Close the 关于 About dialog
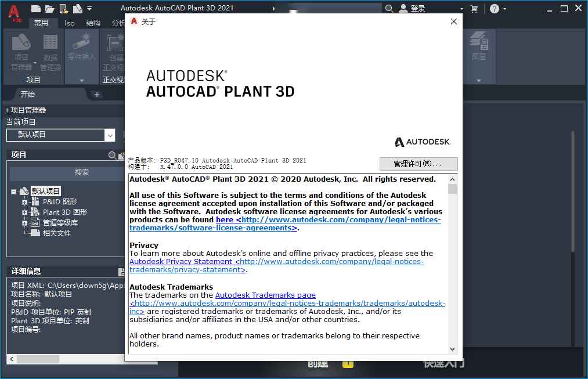Image resolution: width=588 pixels, height=379 pixels. pos(454,21)
